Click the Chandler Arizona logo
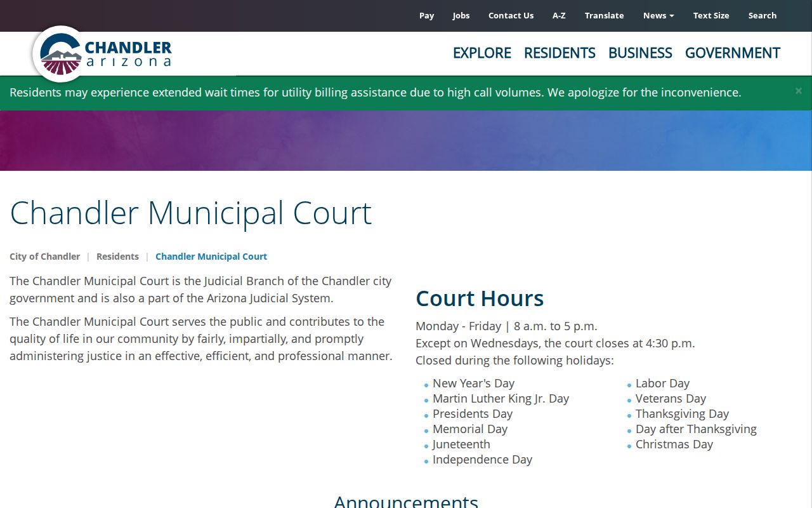 (103, 54)
